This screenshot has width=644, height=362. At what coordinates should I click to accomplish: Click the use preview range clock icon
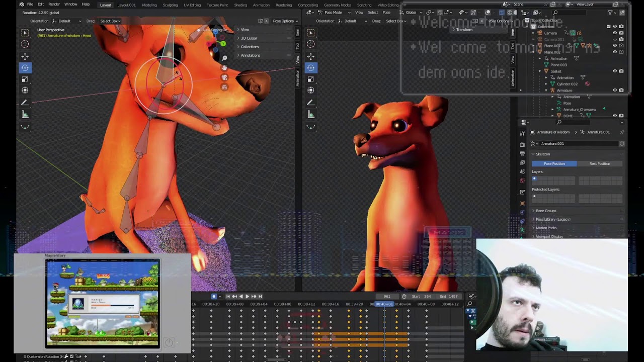[404, 296]
